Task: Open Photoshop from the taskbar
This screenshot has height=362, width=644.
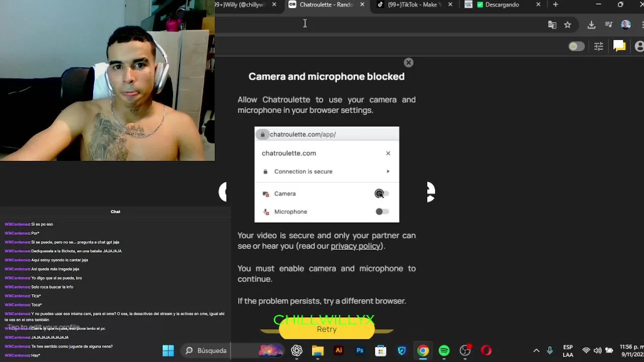Action: (x=360, y=350)
